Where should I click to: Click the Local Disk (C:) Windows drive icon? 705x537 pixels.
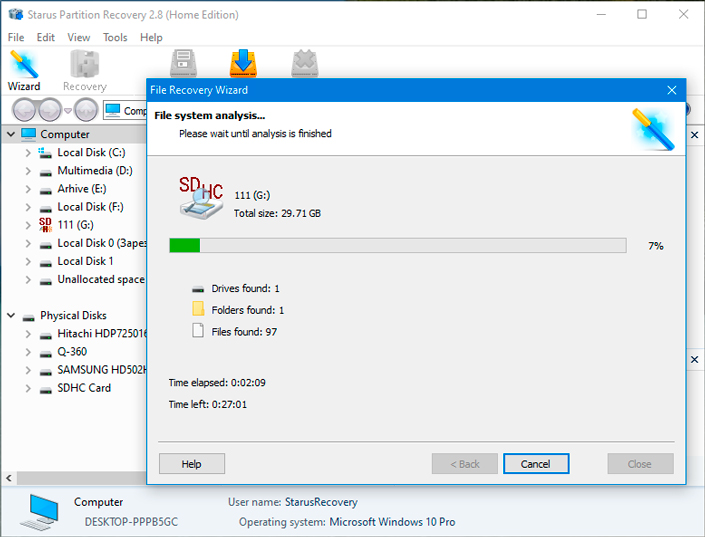[45, 153]
